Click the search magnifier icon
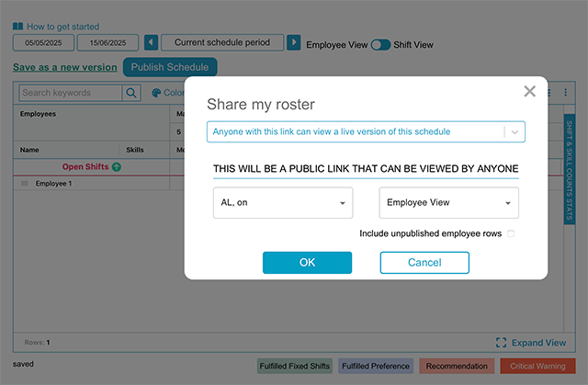This screenshot has height=385, width=588. tap(131, 93)
